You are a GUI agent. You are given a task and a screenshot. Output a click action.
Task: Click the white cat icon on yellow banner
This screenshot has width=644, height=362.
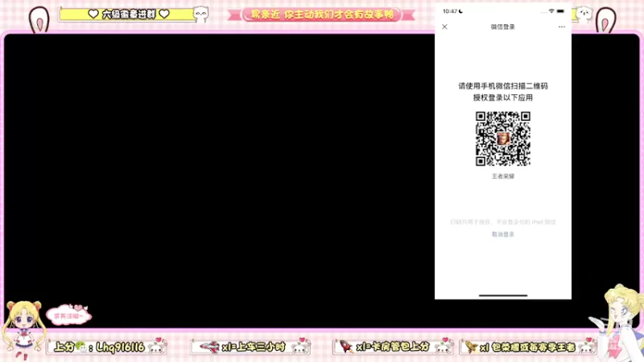coord(200,14)
